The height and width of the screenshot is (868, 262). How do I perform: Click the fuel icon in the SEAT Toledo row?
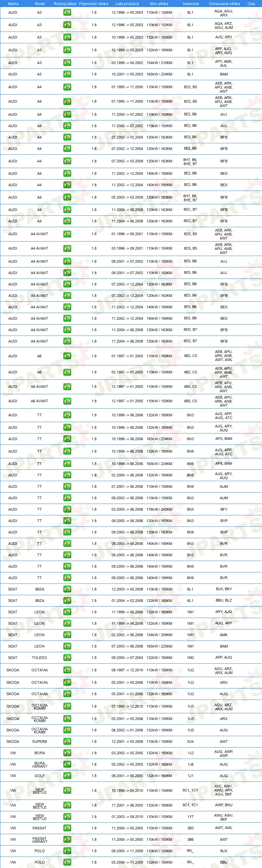coord(67,658)
